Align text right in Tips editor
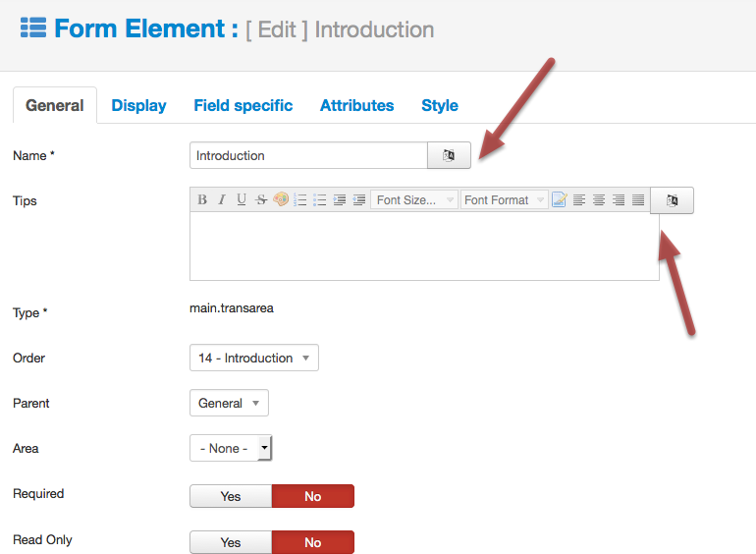 click(619, 199)
